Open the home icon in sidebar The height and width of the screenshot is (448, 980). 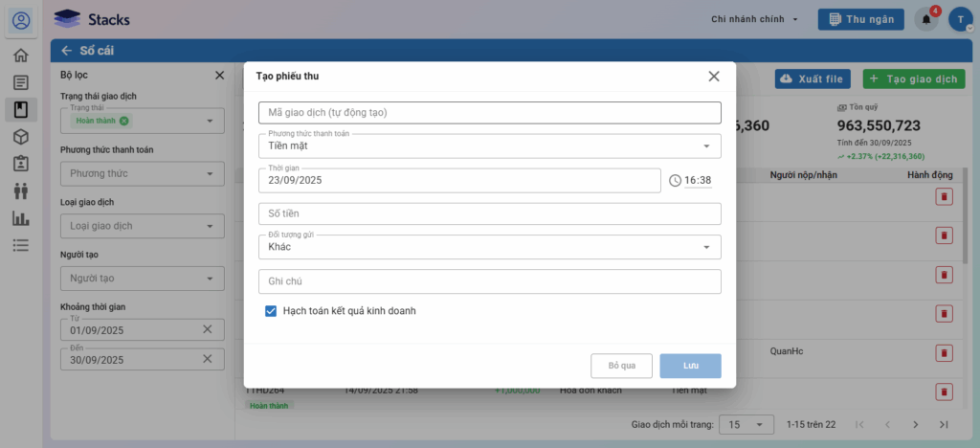click(x=20, y=56)
